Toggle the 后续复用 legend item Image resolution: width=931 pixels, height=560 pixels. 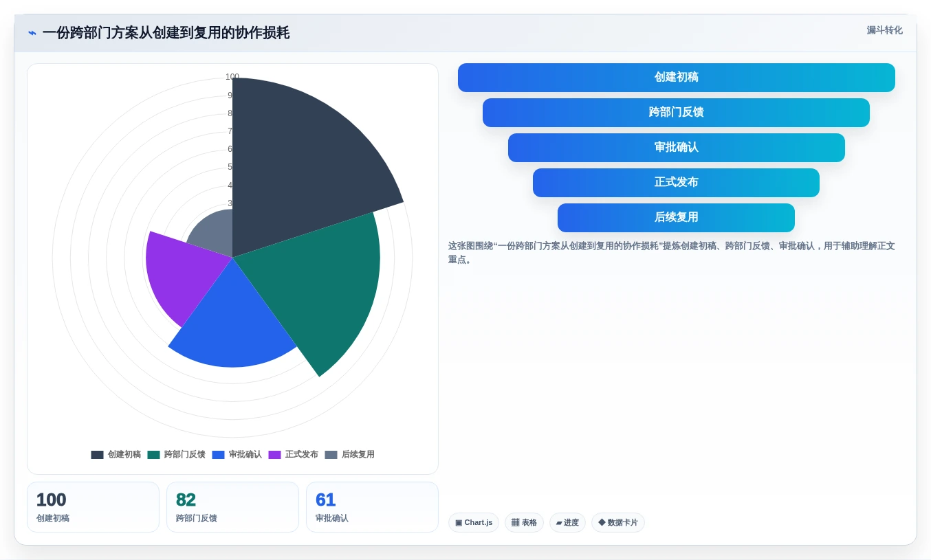[x=350, y=455]
